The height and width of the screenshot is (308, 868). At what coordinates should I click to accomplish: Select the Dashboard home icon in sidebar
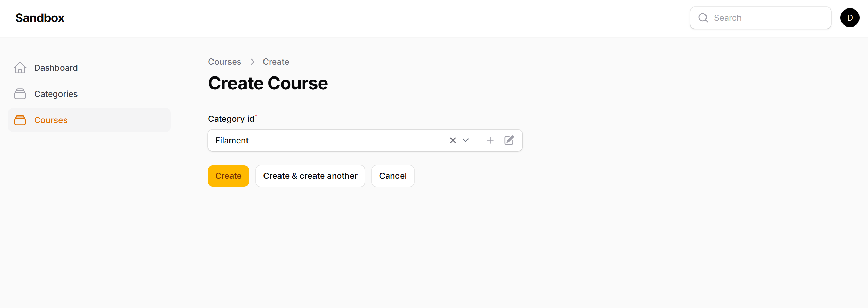(x=20, y=68)
